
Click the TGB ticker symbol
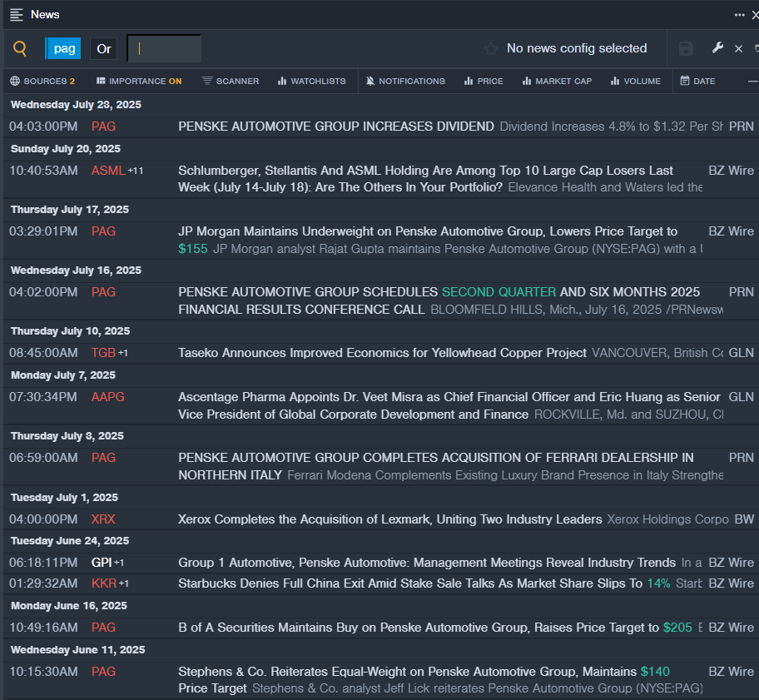103,353
